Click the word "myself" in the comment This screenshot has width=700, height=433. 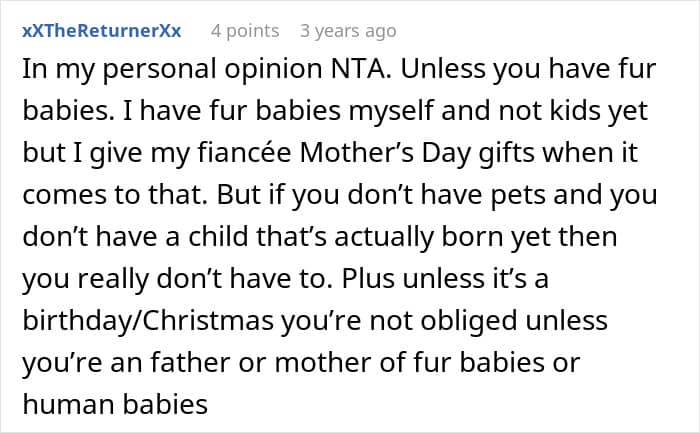point(392,112)
